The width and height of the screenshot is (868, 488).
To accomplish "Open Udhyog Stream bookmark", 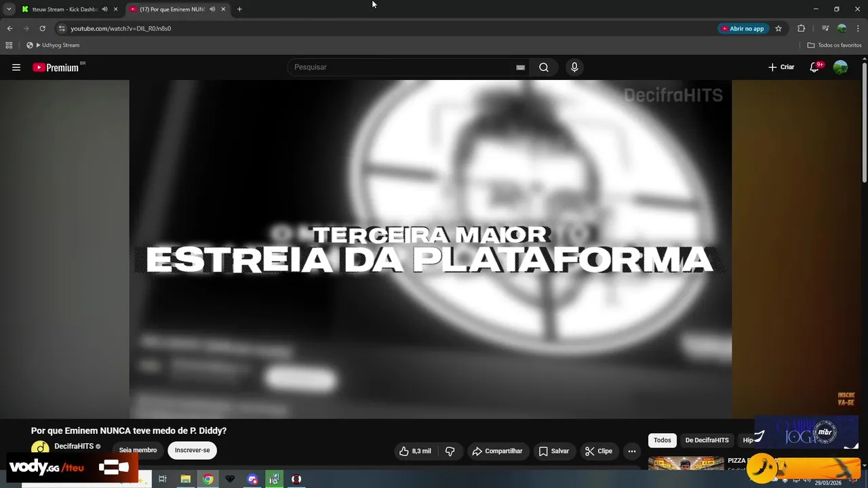I will [x=53, y=45].
